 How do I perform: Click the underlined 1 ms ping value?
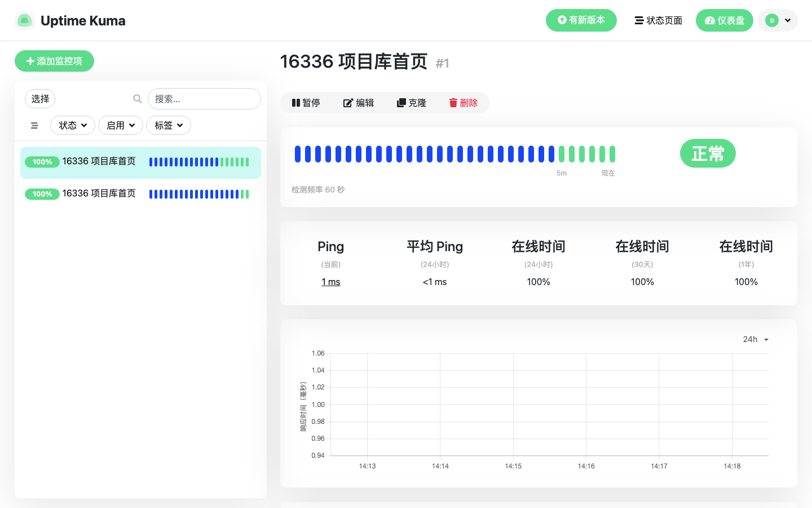point(331,282)
